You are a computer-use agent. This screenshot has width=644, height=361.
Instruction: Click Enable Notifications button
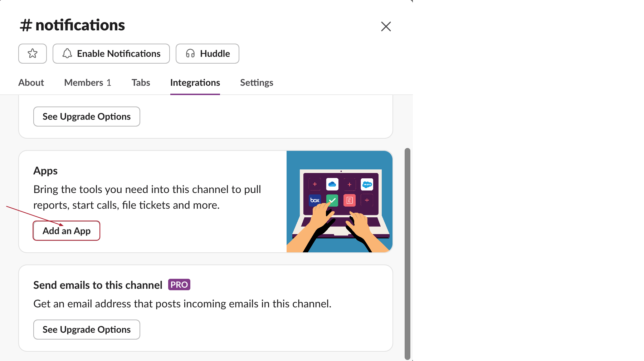tap(111, 54)
